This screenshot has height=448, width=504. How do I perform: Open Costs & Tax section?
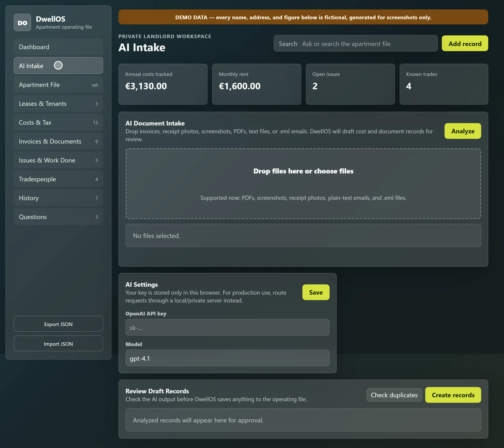point(58,122)
